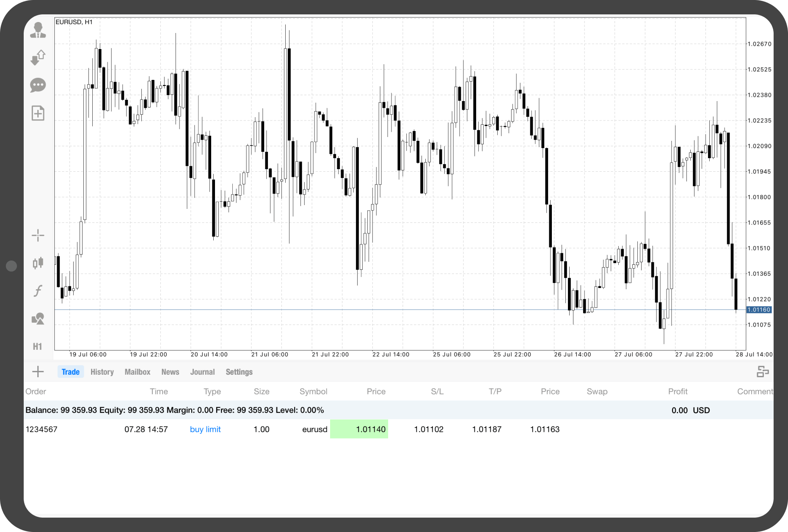The image size is (788, 532).
Task: Click the buy limit order type link
Action: [205, 429]
